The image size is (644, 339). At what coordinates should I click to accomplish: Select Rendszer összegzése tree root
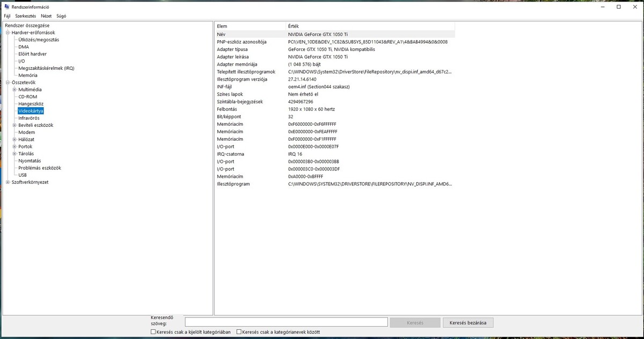click(27, 26)
